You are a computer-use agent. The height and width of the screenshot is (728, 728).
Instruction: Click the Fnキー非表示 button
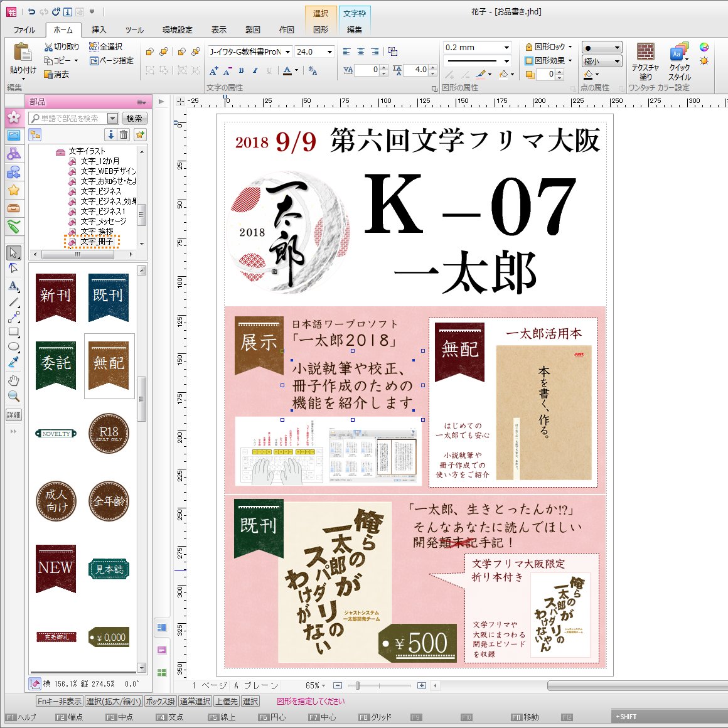click(60, 702)
